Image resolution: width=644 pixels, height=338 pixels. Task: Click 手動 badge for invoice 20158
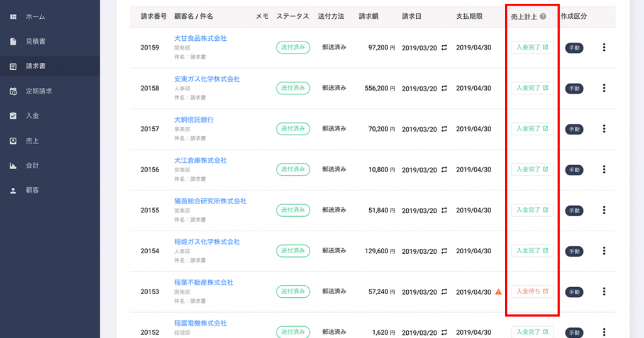click(x=574, y=88)
